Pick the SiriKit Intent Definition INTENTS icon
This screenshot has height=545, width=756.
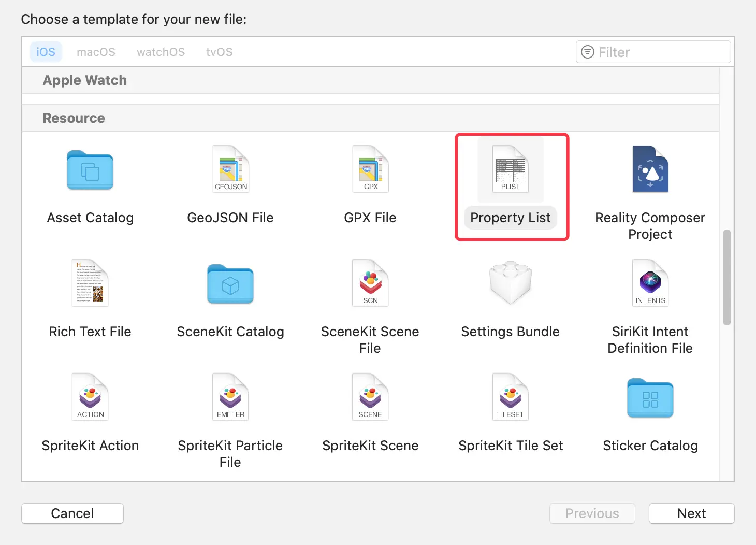[650, 283]
